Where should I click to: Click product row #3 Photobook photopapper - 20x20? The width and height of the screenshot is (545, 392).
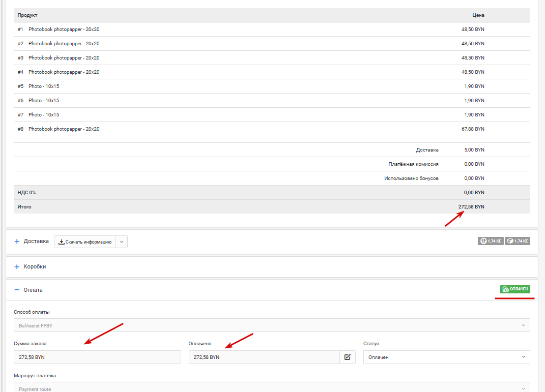point(272,58)
